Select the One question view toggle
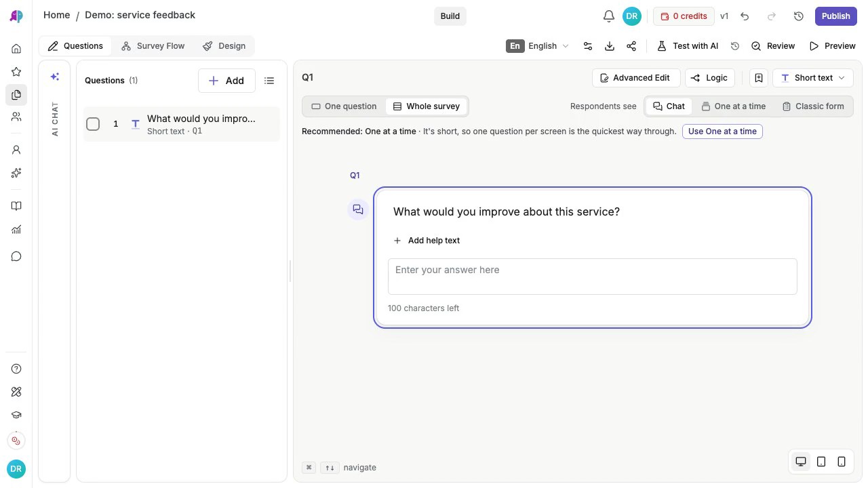 (344, 106)
